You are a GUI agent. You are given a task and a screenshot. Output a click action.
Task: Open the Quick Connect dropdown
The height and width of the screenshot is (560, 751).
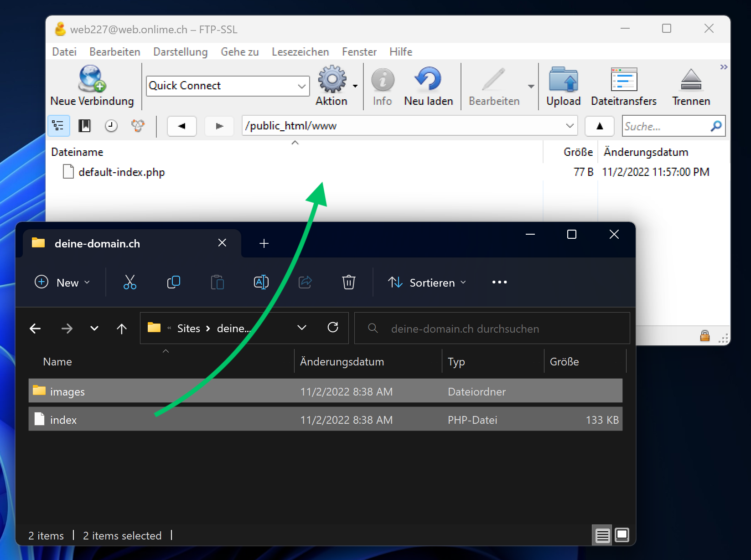301,86
